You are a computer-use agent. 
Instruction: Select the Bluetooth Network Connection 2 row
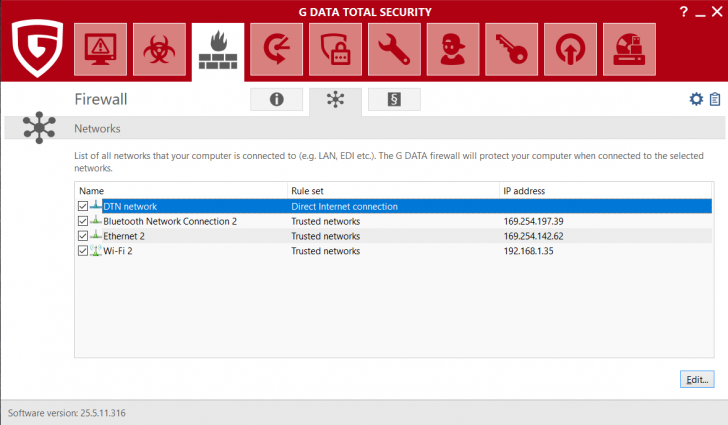coord(393,221)
